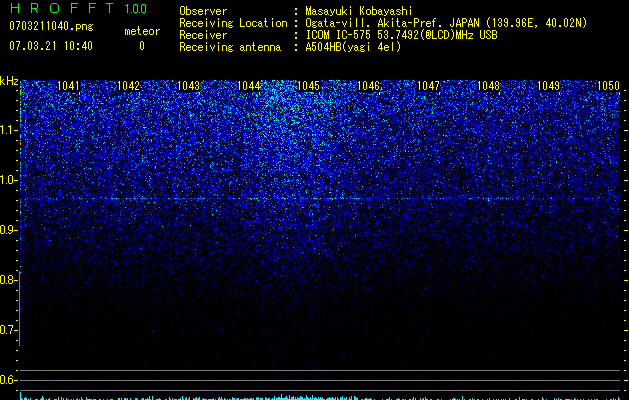Click the HROFFT 1.0.0 title text
This screenshot has width=629, height=400.
[x=78, y=8]
